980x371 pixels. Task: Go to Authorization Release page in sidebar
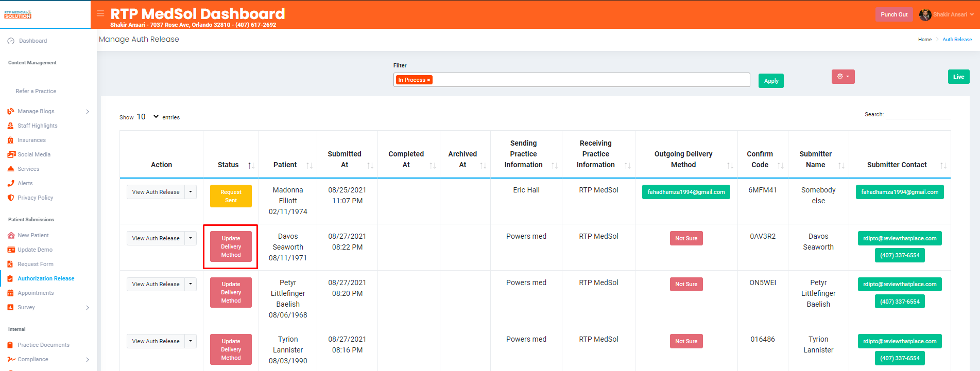[x=46, y=278]
